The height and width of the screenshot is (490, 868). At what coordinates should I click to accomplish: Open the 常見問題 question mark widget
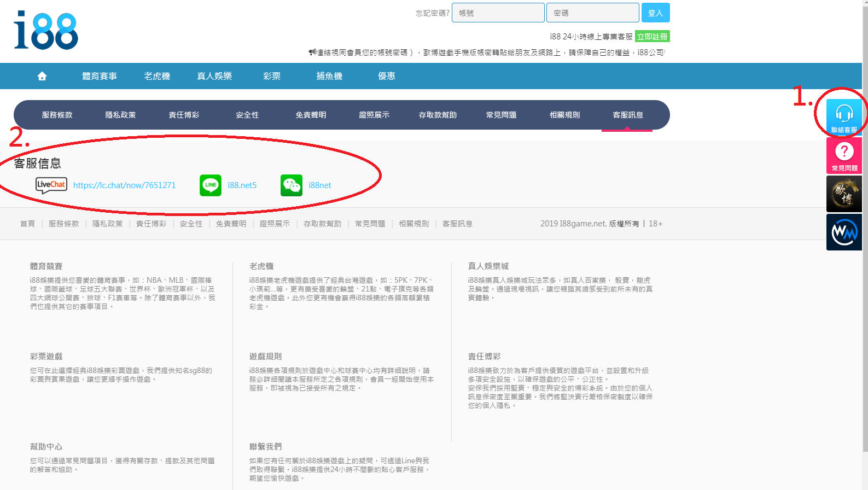tap(844, 155)
